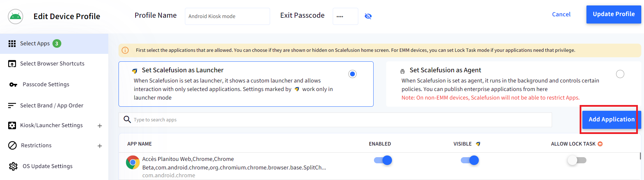Focus the Exit Passcode field

[345, 16]
